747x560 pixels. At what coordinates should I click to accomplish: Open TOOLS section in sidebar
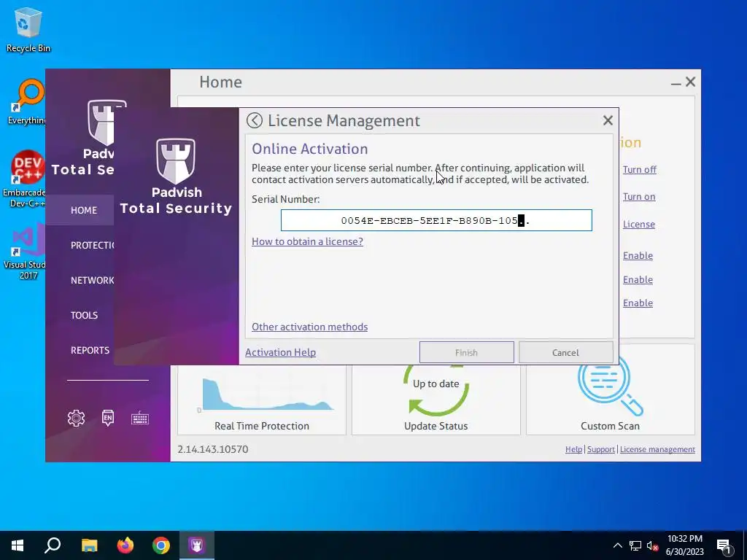pyautogui.click(x=85, y=315)
